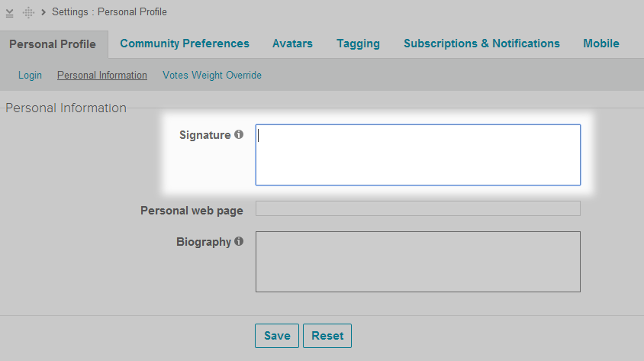
Task: Focus the Signature text area
Action: pos(417,155)
